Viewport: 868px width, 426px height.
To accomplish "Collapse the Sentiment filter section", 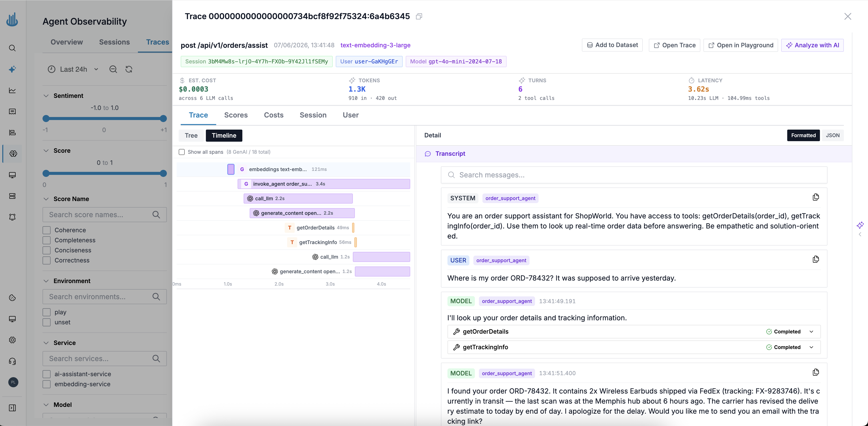I will pos(46,96).
